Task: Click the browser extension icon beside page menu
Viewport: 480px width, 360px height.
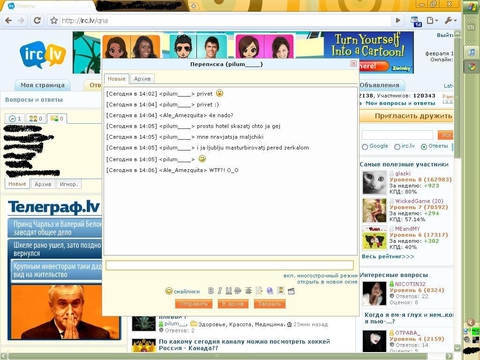Action: (x=416, y=21)
